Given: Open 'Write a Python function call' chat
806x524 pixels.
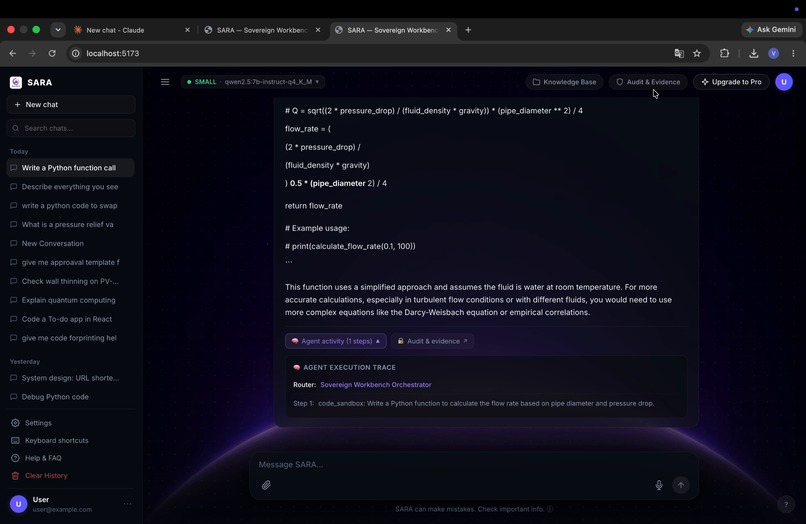Looking at the screenshot, I should coord(71,168).
